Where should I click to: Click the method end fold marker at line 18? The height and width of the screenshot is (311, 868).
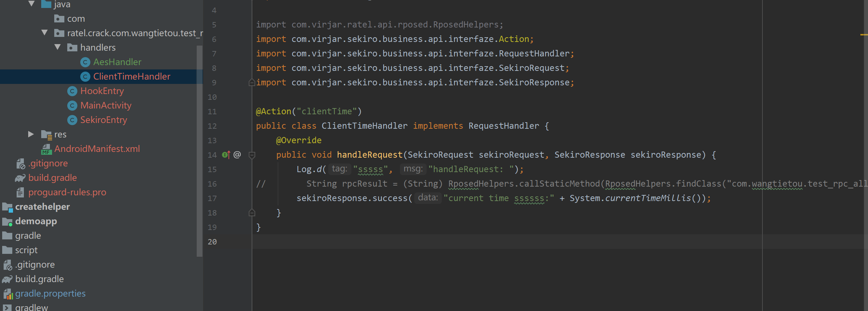point(252,213)
